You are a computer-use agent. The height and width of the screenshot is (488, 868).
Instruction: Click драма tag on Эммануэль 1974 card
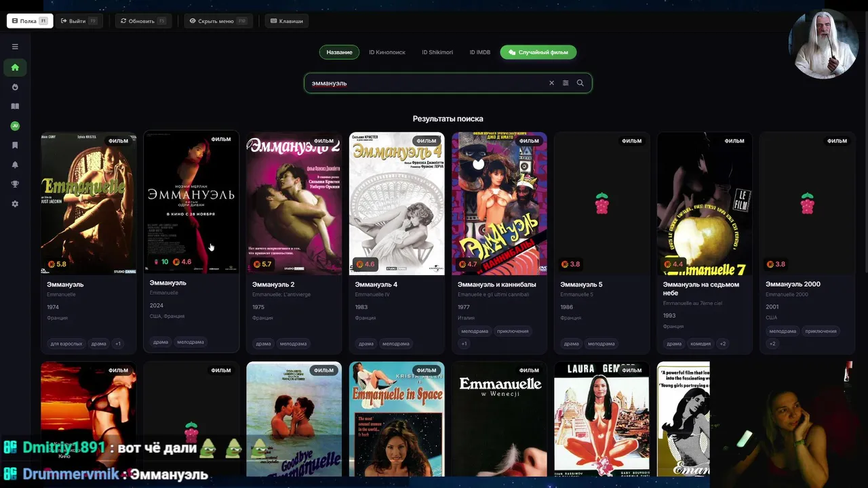click(99, 344)
